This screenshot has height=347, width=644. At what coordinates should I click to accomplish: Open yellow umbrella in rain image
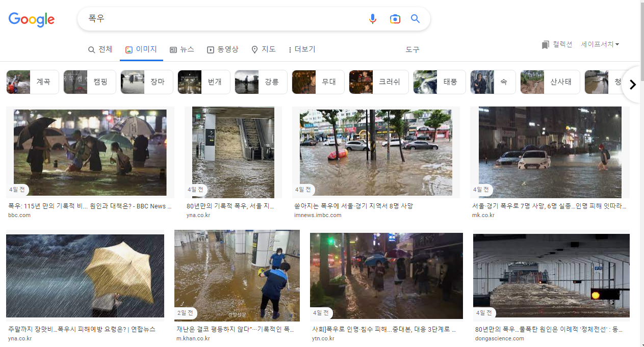tap(85, 276)
